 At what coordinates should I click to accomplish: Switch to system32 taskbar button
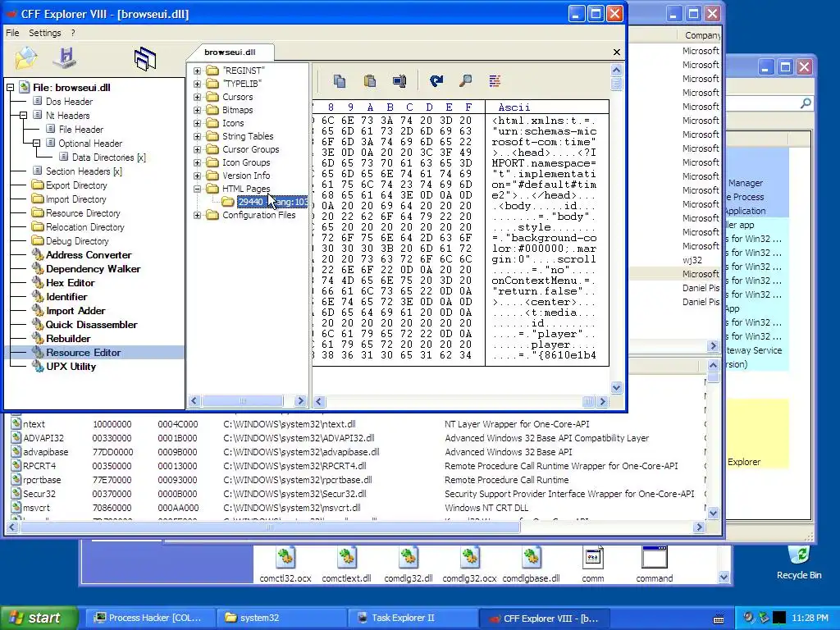coord(282,618)
